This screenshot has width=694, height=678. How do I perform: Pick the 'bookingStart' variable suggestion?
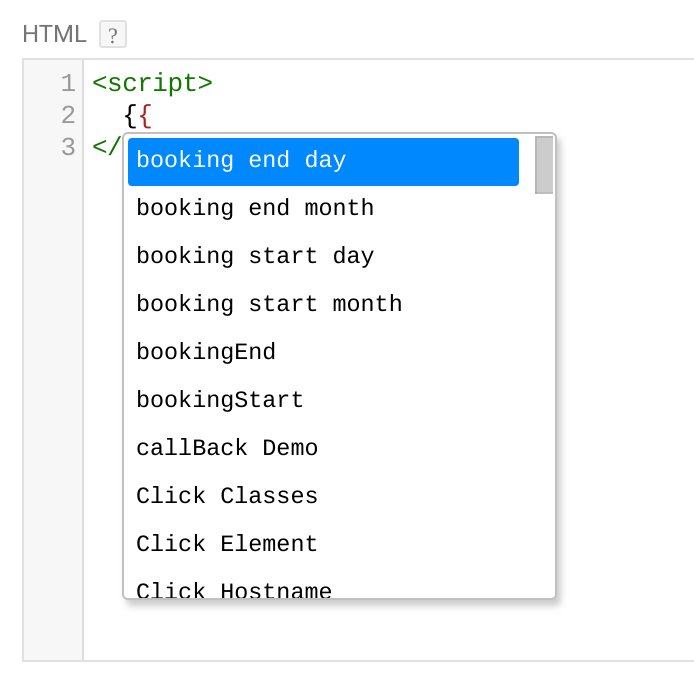[323, 401]
